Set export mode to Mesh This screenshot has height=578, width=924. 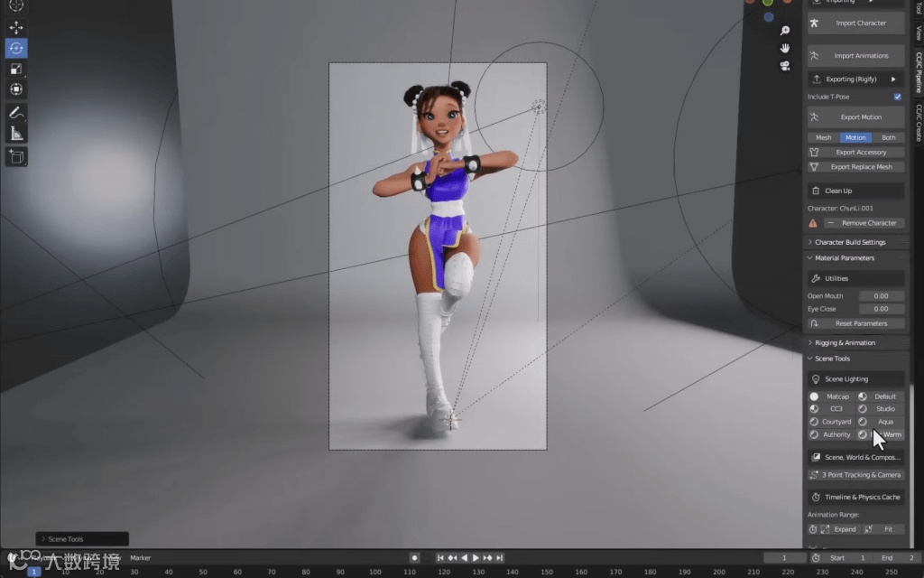[x=823, y=138]
